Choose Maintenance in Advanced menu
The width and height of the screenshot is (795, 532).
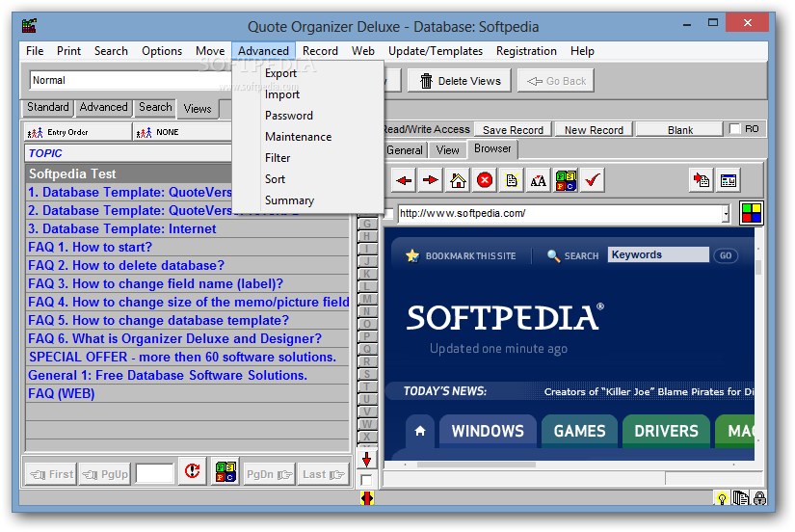298,137
